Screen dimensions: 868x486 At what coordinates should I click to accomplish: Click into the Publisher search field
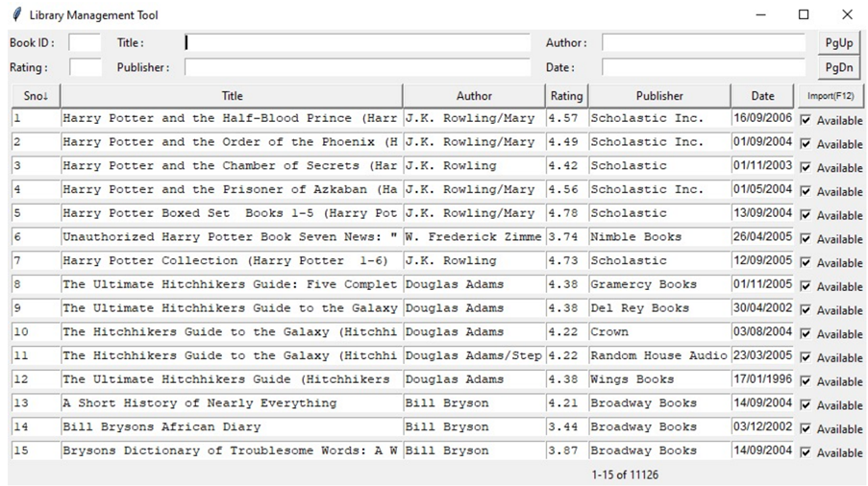pyautogui.click(x=358, y=67)
